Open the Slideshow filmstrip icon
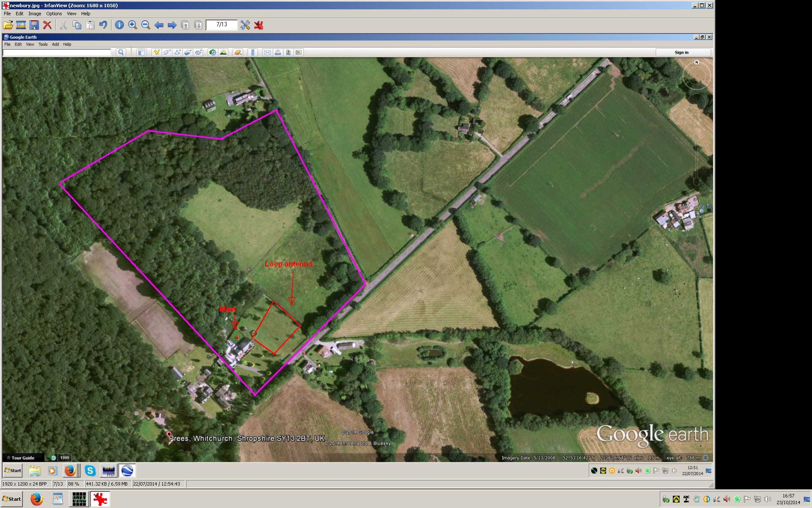This screenshot has height=508, width=812. pyautogui.click(x=21, y=25)
